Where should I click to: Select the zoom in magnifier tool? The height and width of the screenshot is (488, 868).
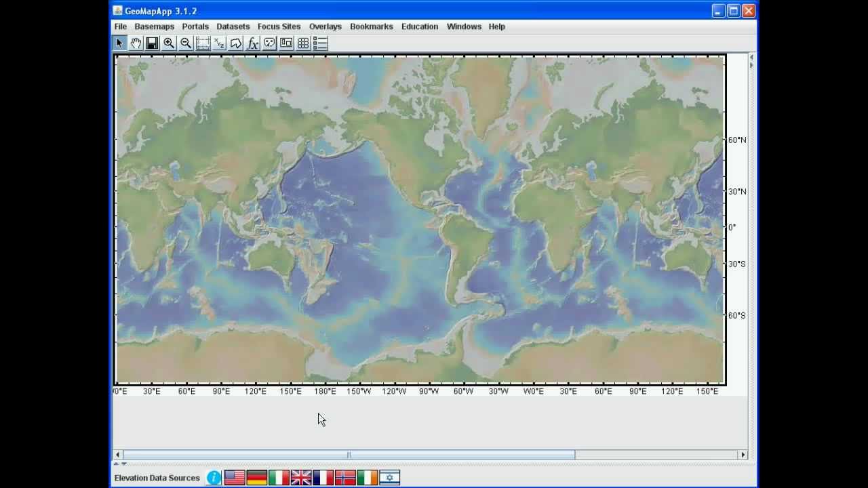tap(170, 43)
